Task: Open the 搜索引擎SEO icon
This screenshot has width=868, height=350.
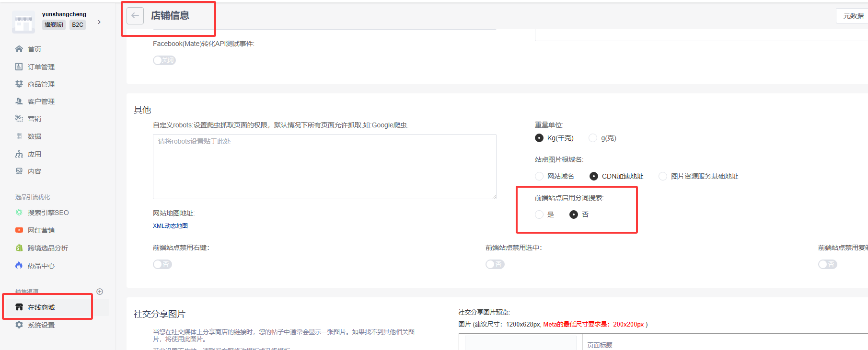Action: pos(19,212)
